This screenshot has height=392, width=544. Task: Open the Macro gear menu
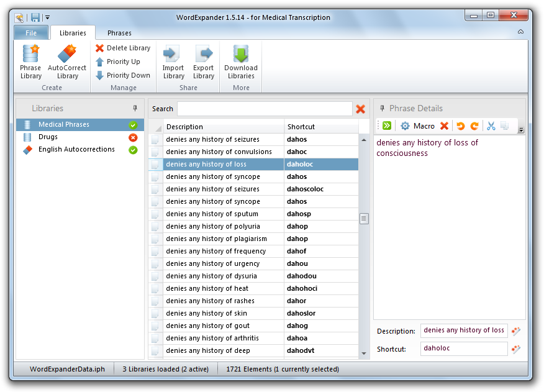[x=417, y=125]
